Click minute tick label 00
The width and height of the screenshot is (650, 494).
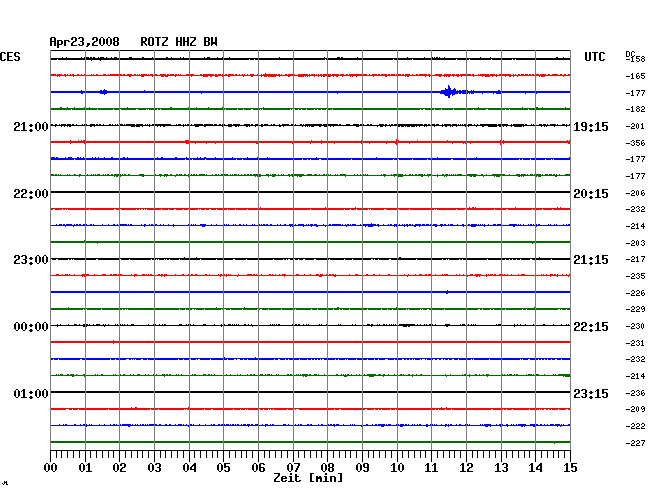coord(51,468)
